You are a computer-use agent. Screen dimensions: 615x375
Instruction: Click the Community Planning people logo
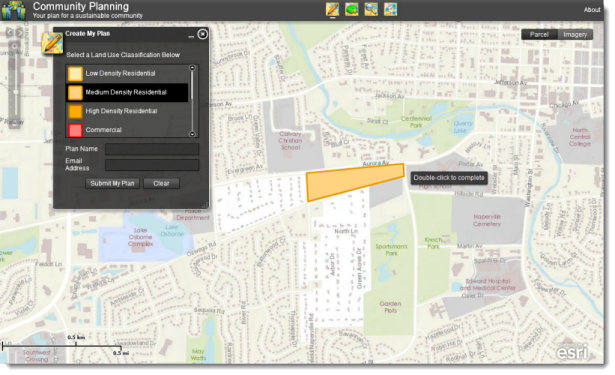(x=14, y=10)
